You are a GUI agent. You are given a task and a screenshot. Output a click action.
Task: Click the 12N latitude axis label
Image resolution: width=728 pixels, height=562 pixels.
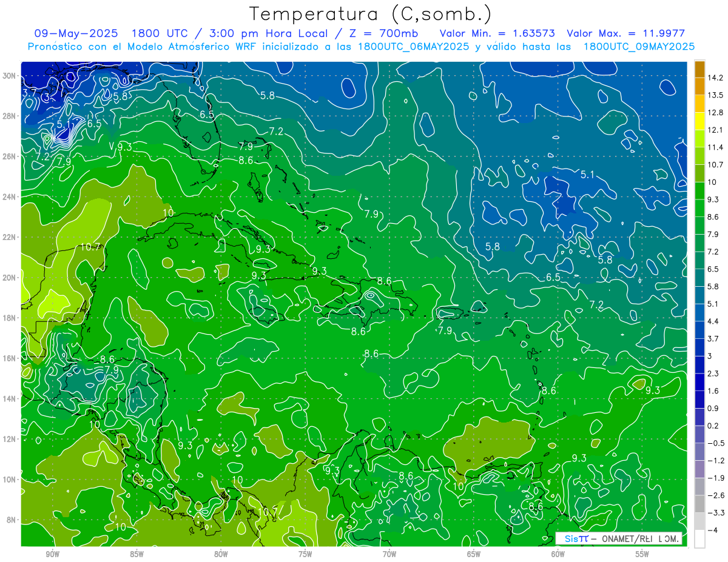tap(10, 439)
